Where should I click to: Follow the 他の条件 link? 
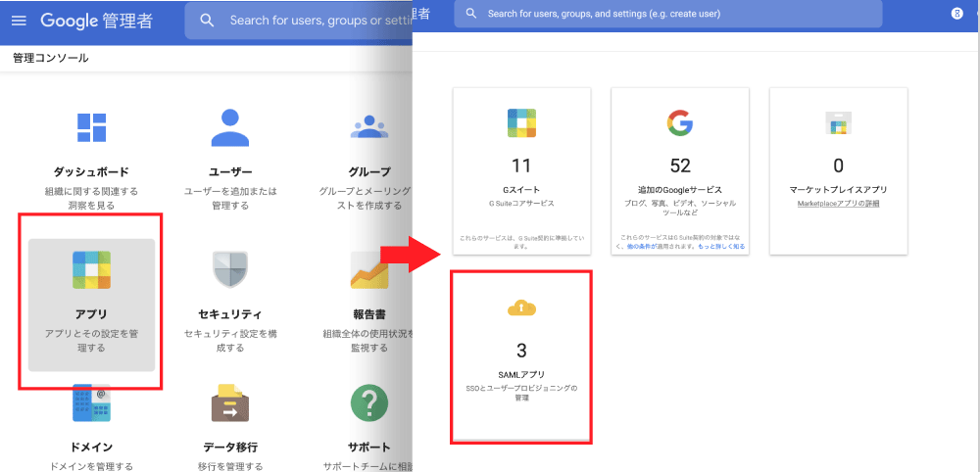(x=639, y=246)
